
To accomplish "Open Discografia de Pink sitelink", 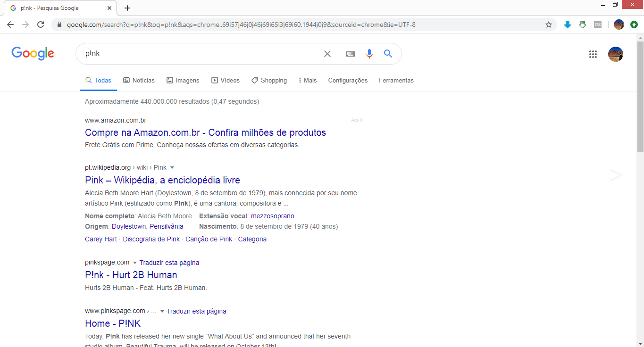I will [151, 239].
